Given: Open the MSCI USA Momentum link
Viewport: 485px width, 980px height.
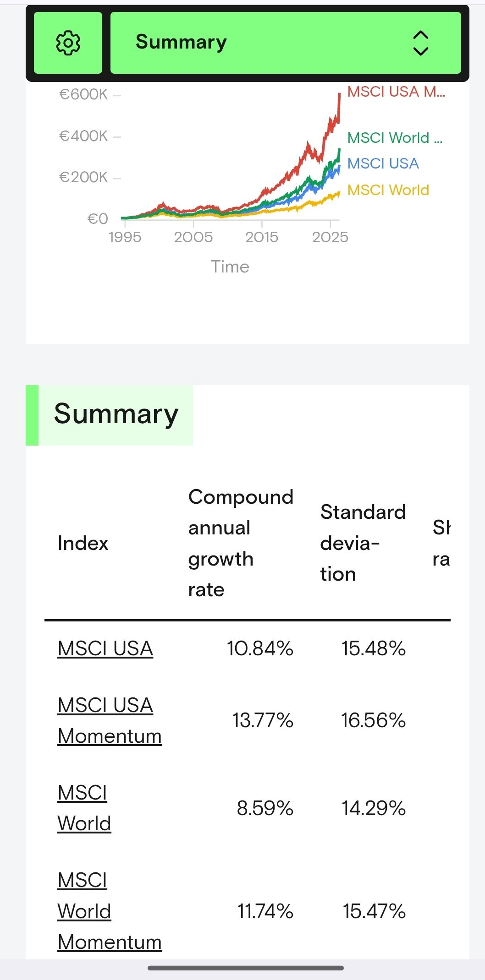Looking at the screenshot, I should [110, 720].
